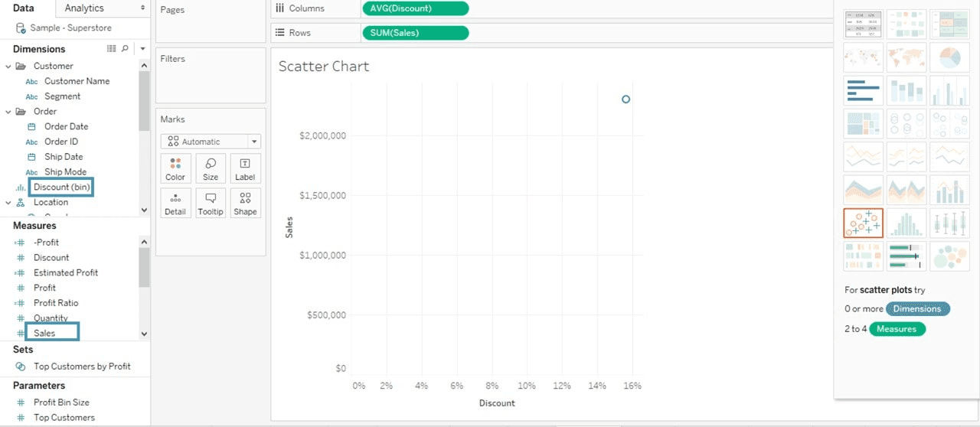This screenshot has width=980, height=427.
Task: Collapse the Order folder
Action: click(x=8, y=112)
